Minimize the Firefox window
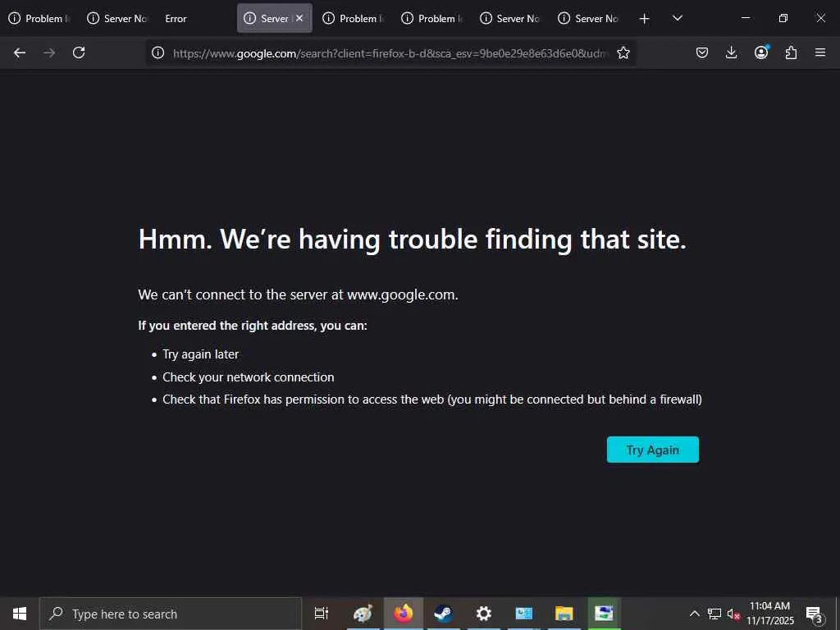The image size is (840, 630). (x=745, y=18)
